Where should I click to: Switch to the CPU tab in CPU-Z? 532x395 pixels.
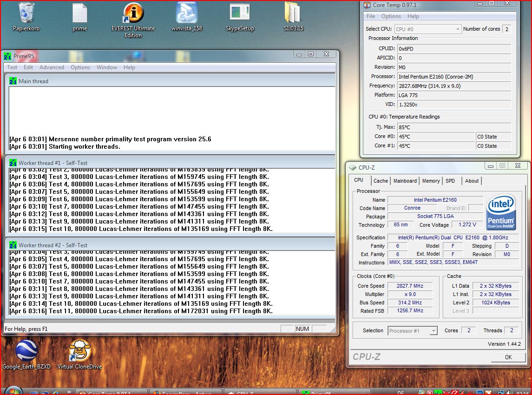[359, 180]
